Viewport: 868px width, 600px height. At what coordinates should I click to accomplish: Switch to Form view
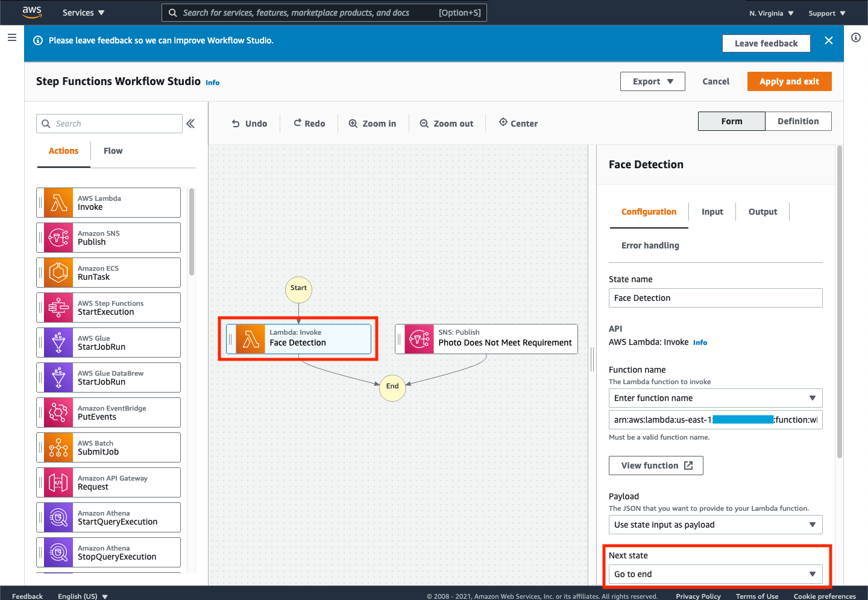(x=732, y=121)
